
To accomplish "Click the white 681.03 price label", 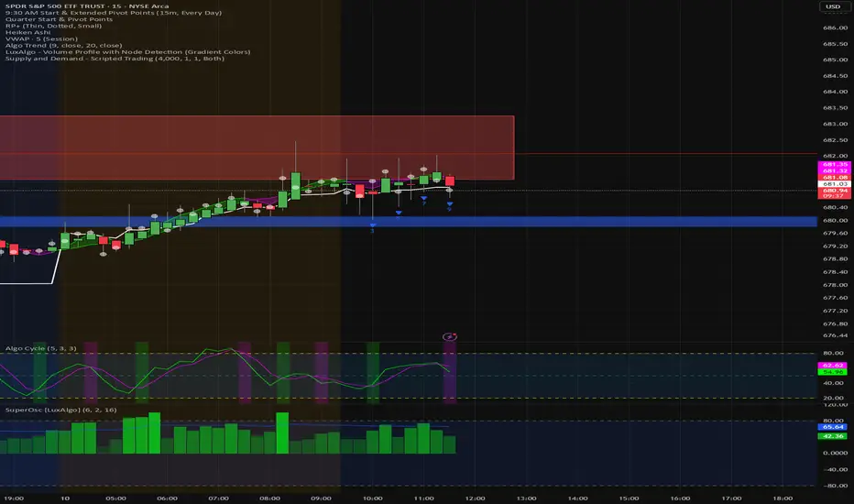I will tap(834, 184).
